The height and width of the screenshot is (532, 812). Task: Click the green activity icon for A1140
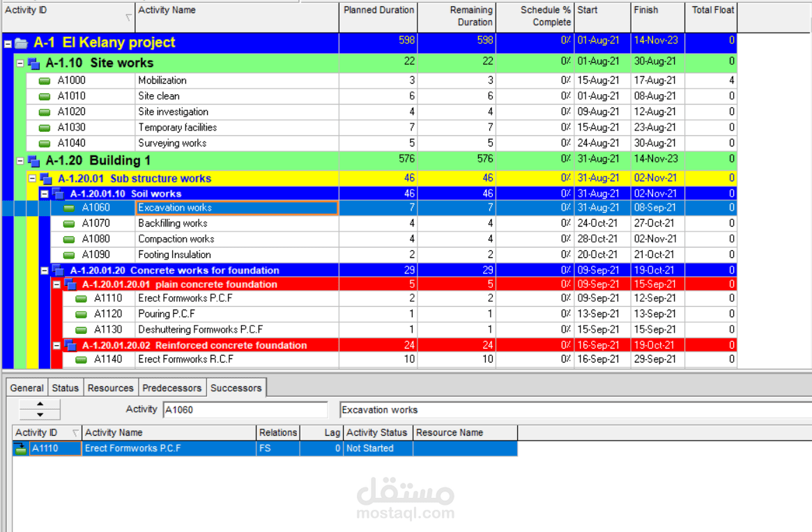pyautogui.click(x=81, y=360)
